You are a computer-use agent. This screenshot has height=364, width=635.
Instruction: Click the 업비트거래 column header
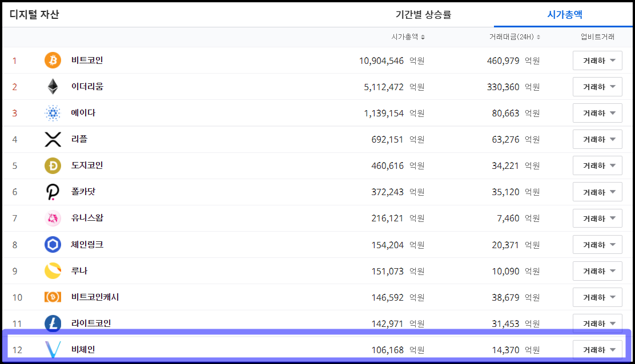point(597,37)
